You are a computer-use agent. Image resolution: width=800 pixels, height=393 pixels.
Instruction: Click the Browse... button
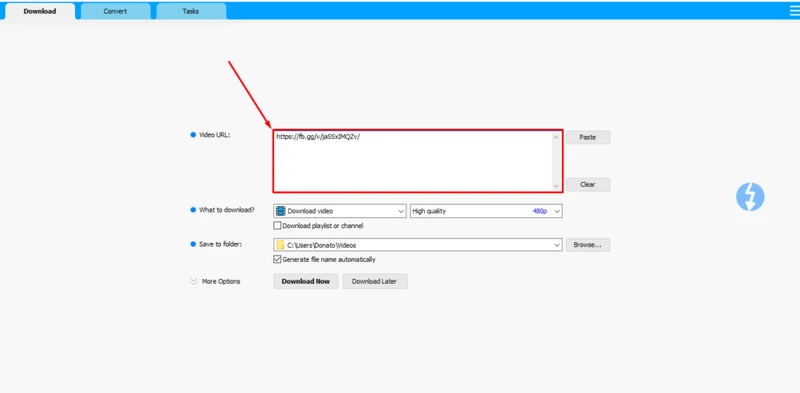tap(588, 245)
